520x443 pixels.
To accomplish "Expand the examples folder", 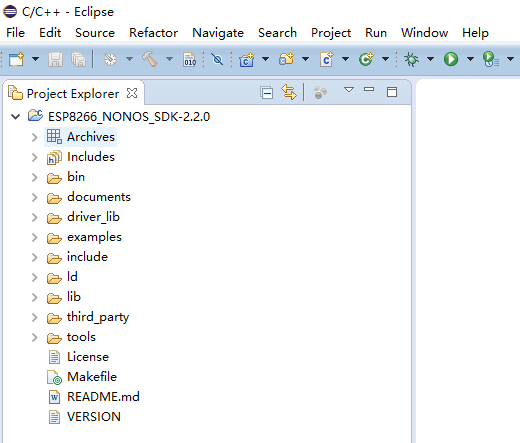I will [35, 237].
